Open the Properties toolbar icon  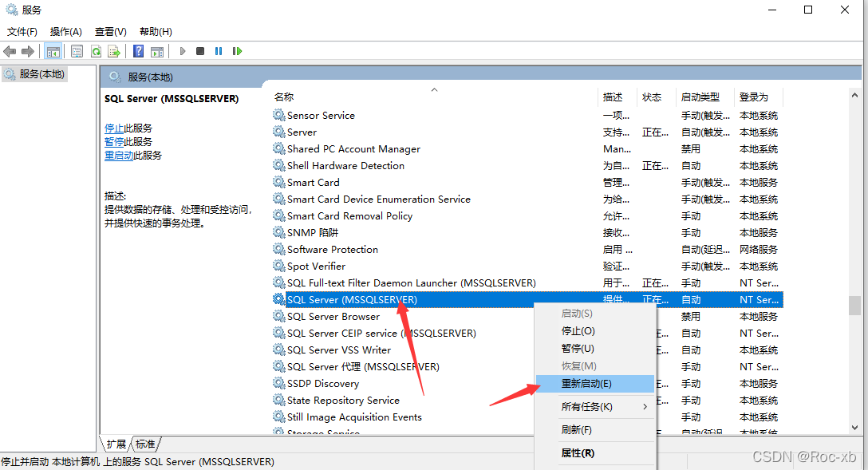[77, 52]
